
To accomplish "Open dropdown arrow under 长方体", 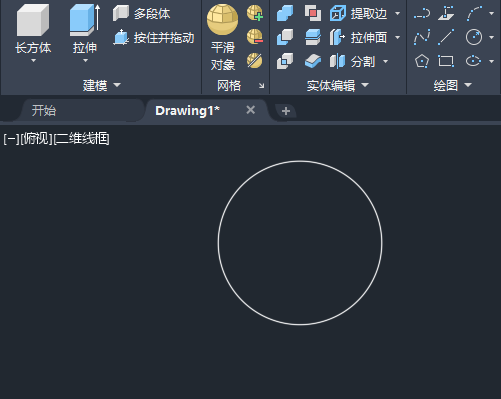I will (x=33, y=61).
